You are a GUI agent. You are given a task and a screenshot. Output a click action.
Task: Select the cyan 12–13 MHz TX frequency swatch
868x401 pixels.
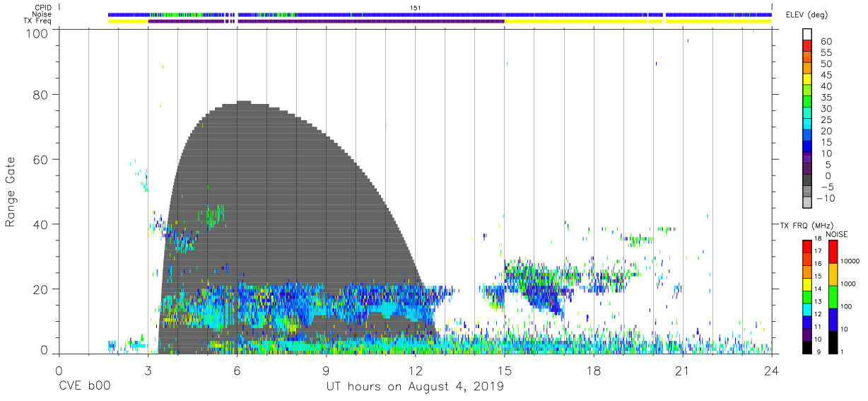coord(807,308)
